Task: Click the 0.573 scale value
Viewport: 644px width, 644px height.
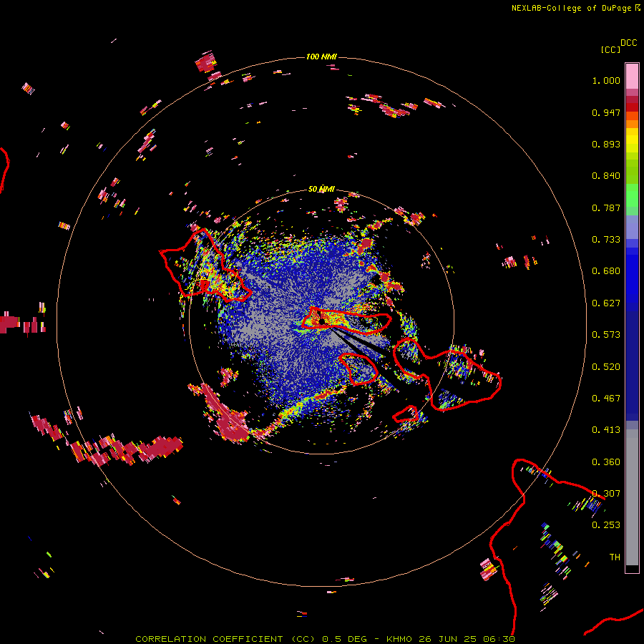Action: 606,335
